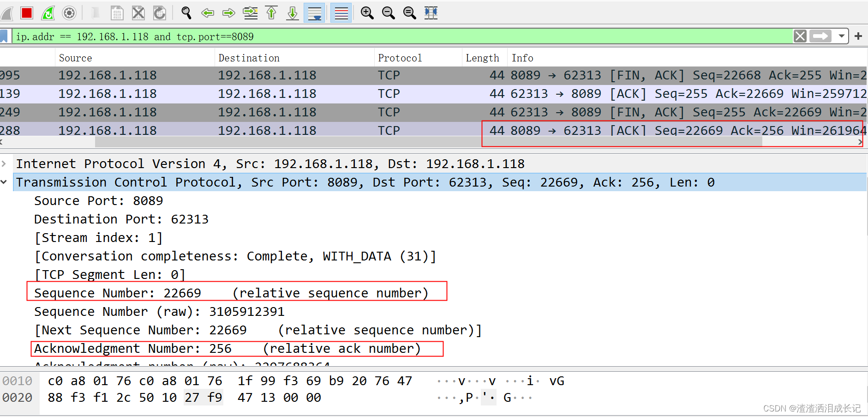The height and width of the screenshot is (417, 868).
Task: Toggle packet list colorization
Action: click(341, 13)
